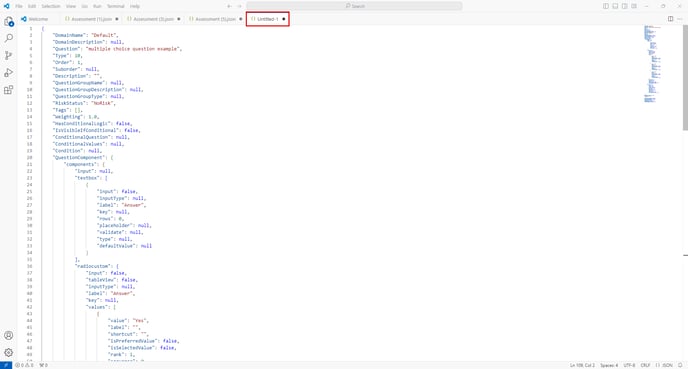Screen dimensions: 688x369
Task: Switch to the Welcome tab
Action: click(x=35, y=19)
